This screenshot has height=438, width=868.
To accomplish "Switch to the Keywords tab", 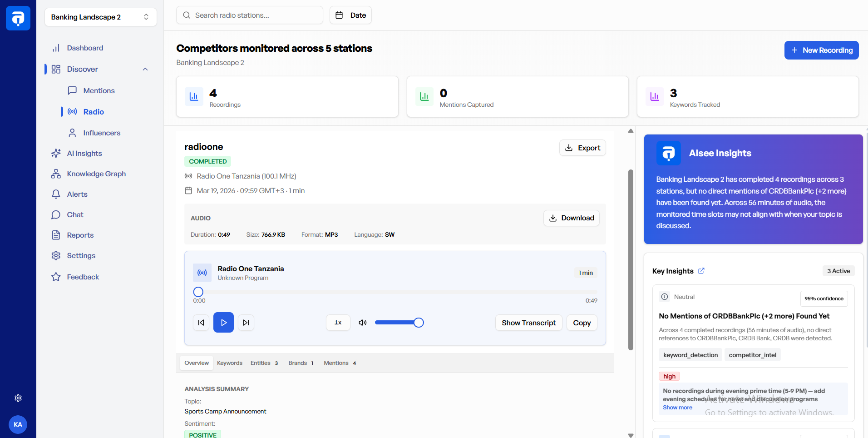I will coord(230,363).
